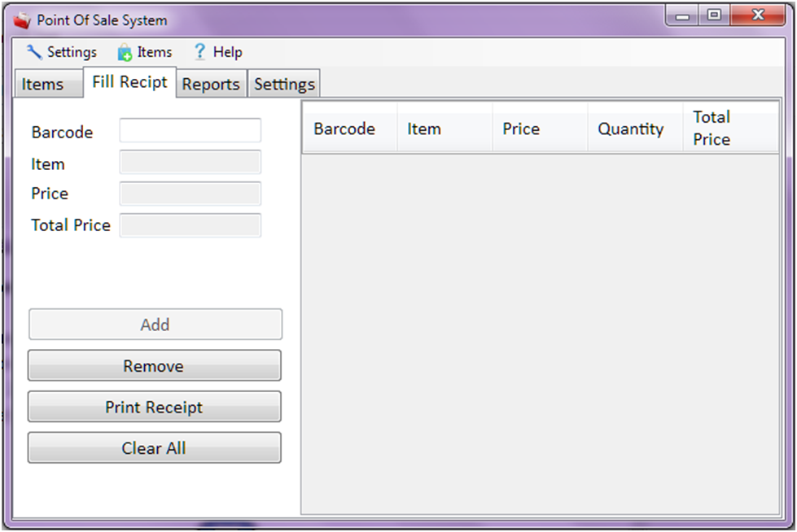Open the Settings tab
Screen dimensions: 797x532
pos(284,84)
